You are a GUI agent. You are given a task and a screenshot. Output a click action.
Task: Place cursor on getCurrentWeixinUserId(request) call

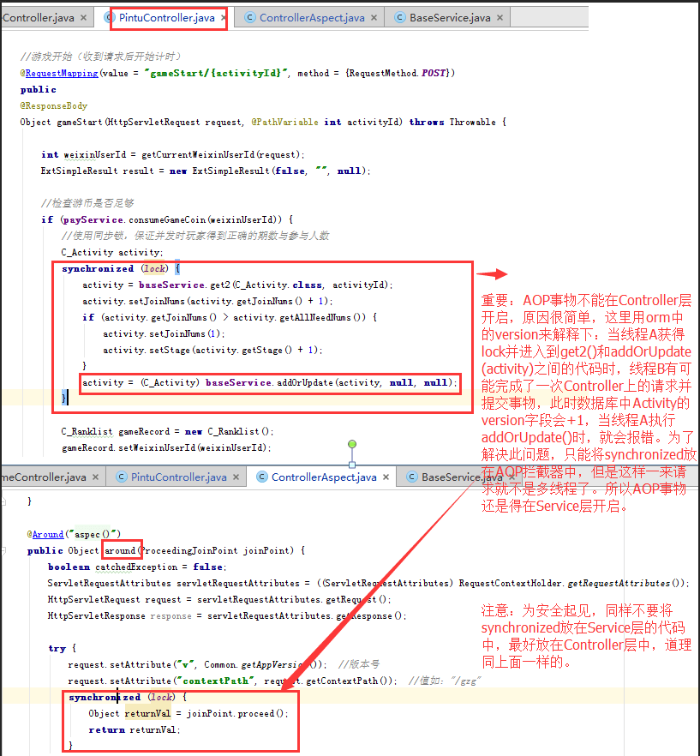221,155
